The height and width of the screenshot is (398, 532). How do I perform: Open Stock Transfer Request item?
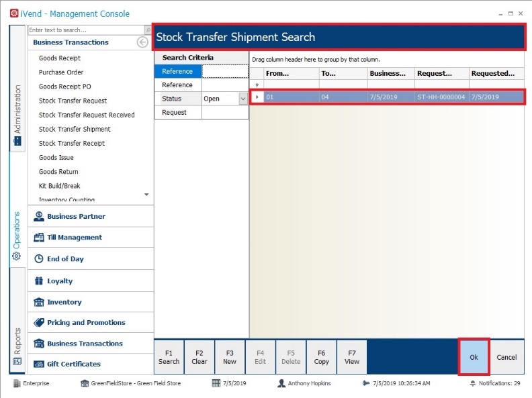(x=73, y=101)
